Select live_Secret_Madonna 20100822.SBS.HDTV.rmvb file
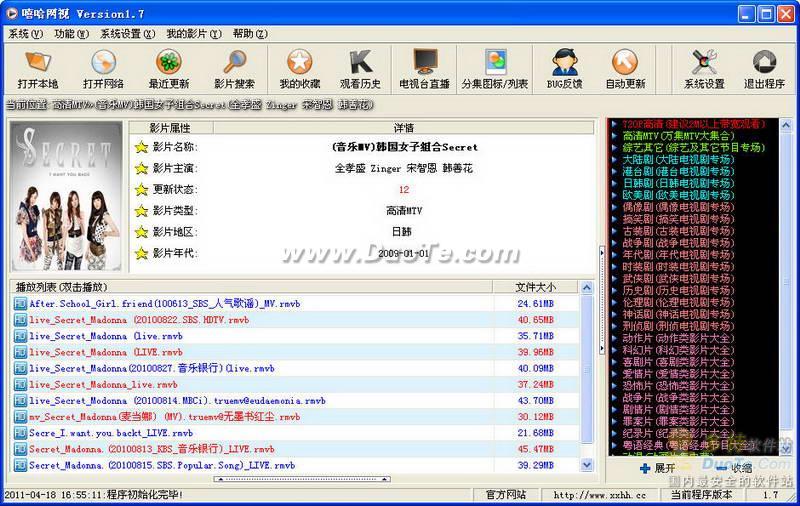This screenshot has width=800, height=506. pos(139,320)
